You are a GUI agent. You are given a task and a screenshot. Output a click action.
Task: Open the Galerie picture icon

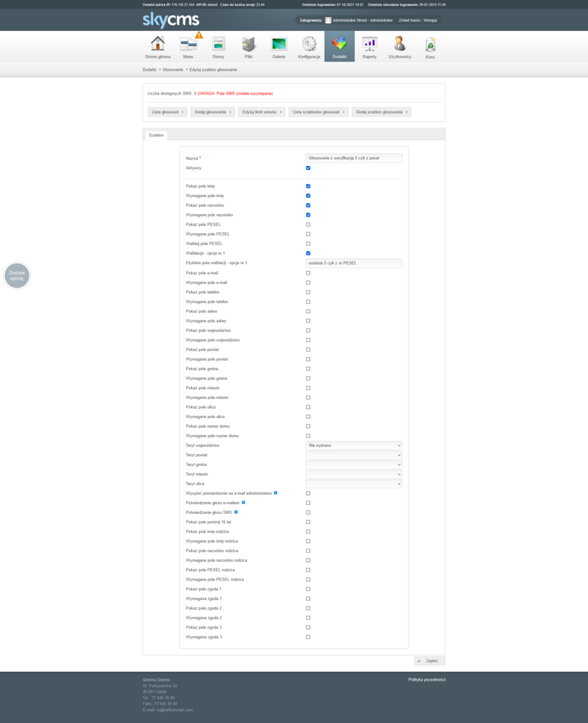coord(279,44)
